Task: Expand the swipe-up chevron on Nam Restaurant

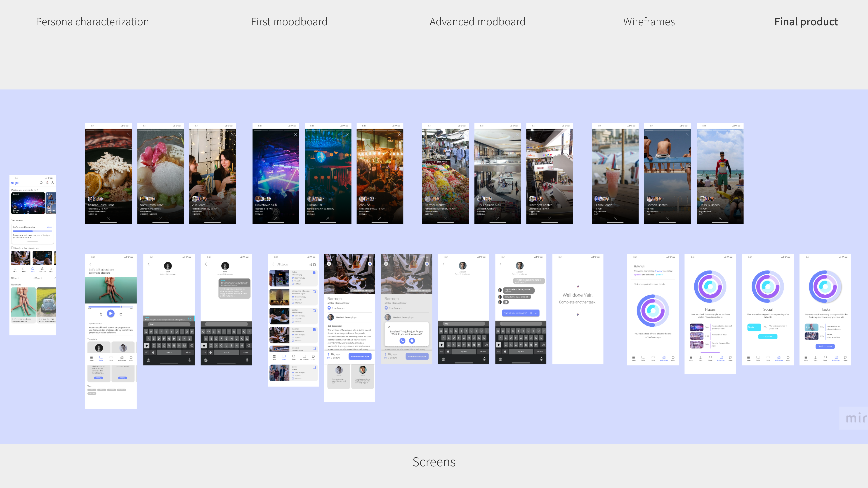Action: coord(160,218)
